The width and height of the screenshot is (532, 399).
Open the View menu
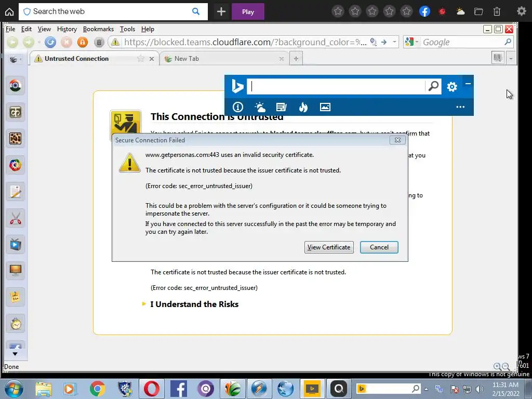coord(44,29)
